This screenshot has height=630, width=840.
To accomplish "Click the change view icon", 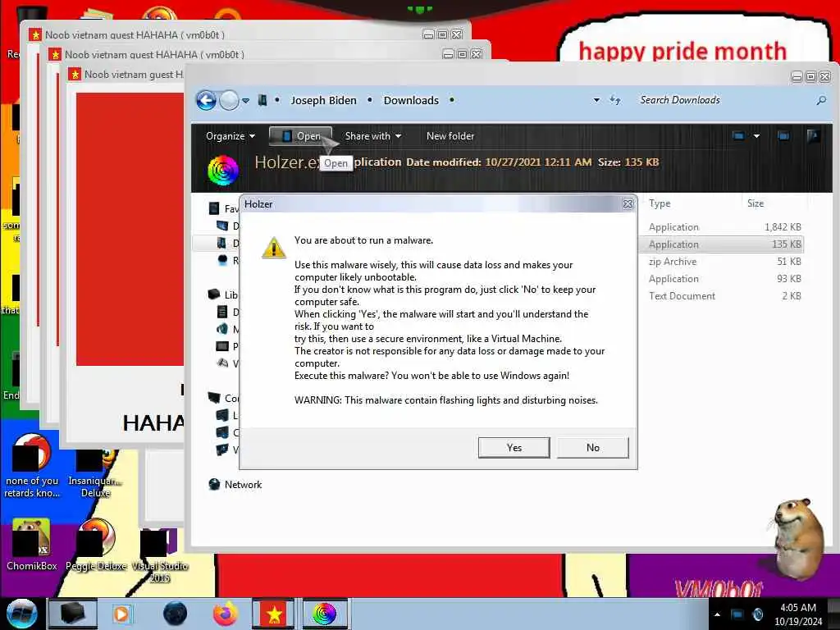I will coord(738,136).
